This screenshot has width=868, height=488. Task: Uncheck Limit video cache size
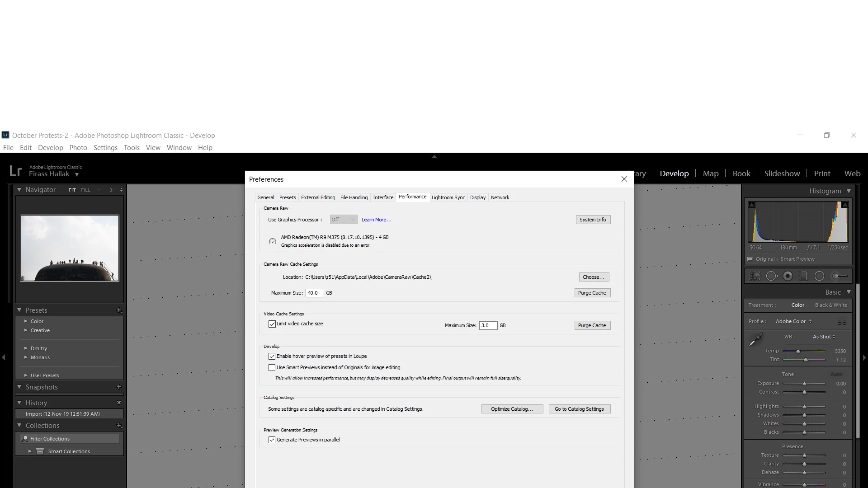point(272,324)
